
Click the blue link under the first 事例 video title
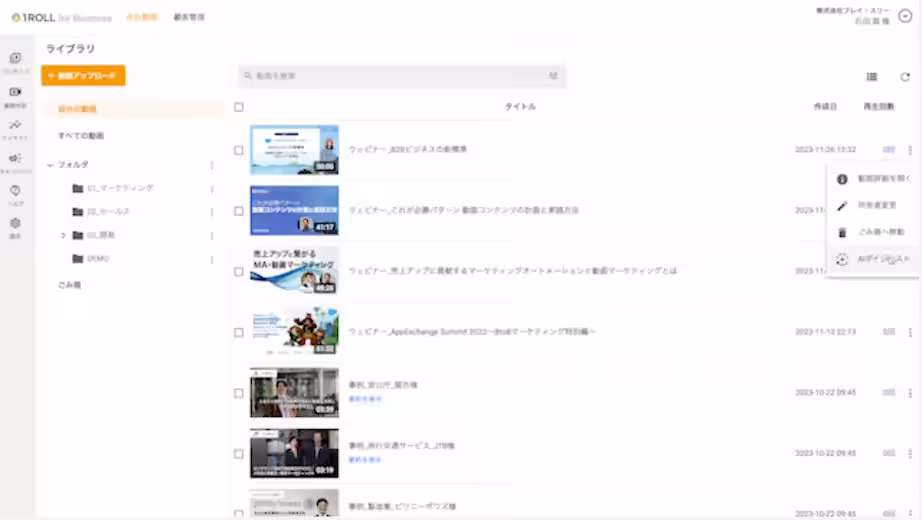click(365, 399)
